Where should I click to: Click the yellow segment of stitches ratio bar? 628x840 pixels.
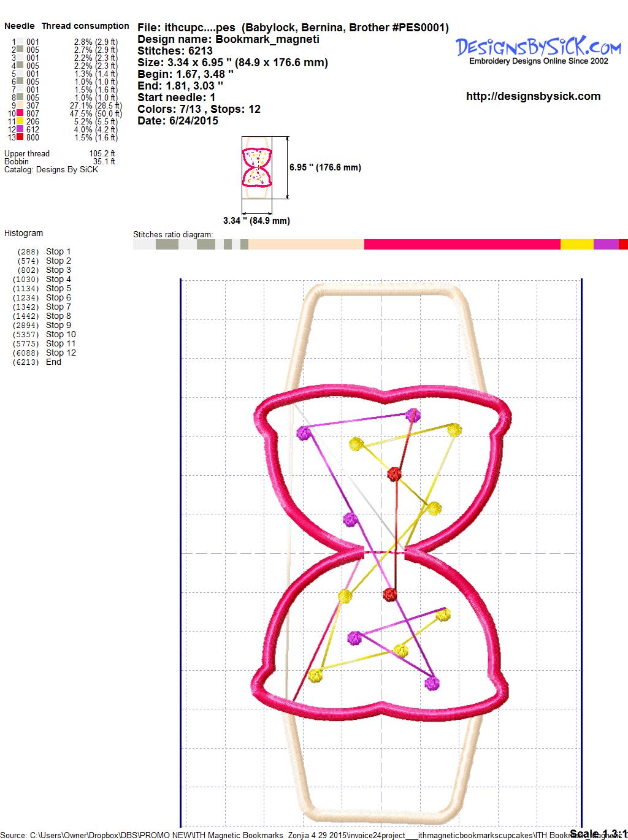(576, 245)
